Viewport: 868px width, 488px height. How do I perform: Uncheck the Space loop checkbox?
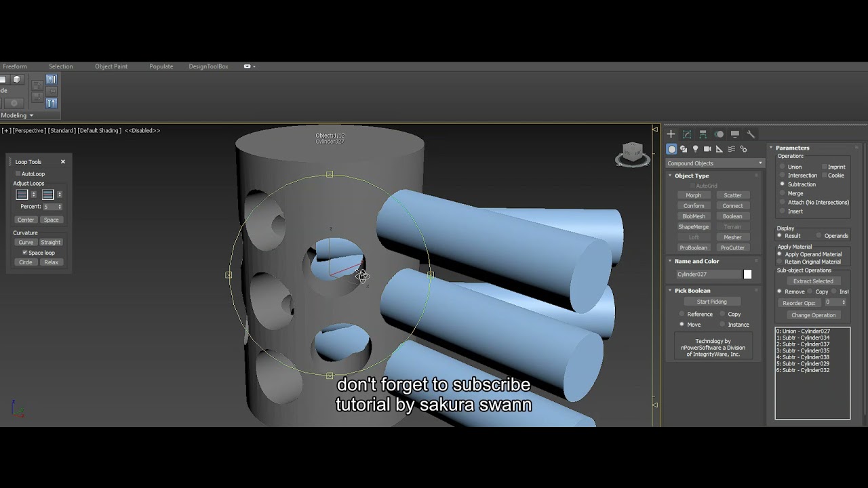point(25,253)
